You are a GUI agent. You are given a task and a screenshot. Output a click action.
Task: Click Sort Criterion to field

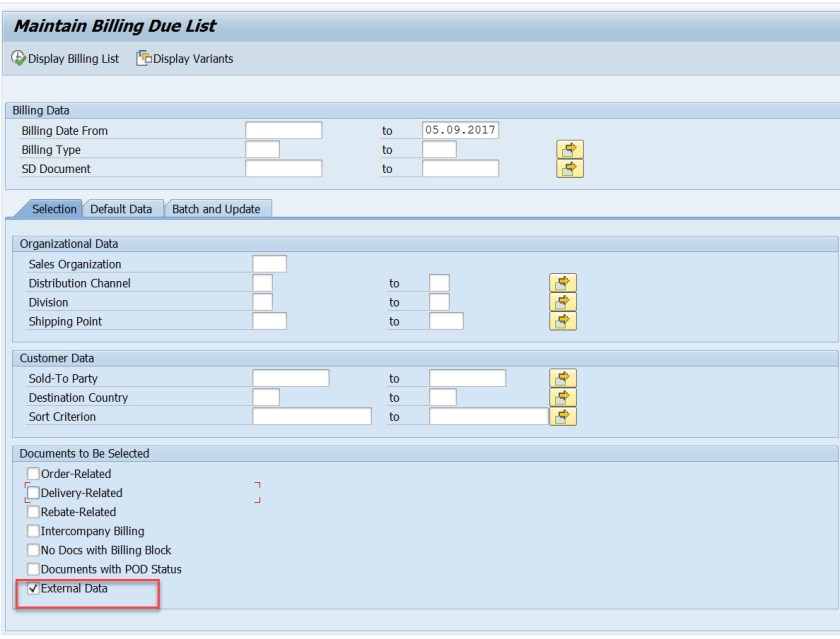pos(489,416)
